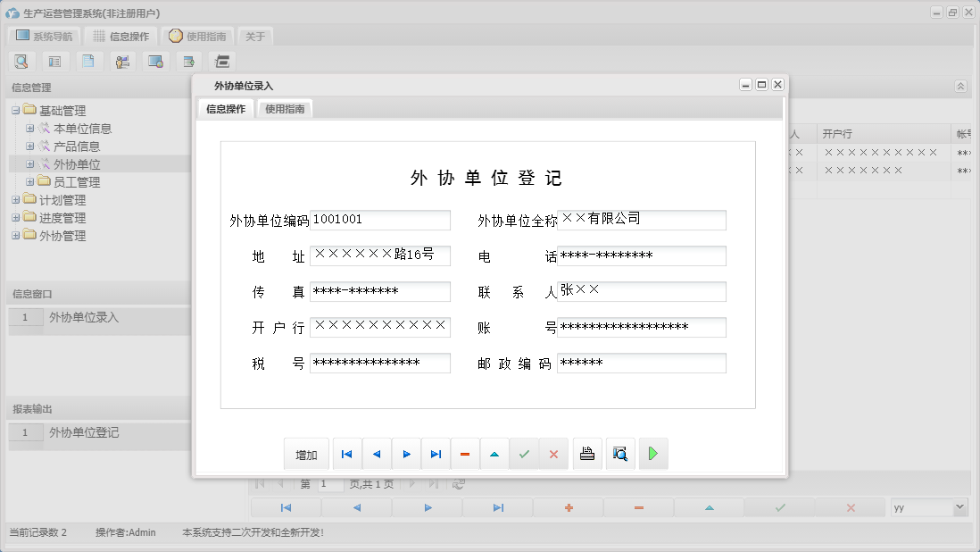Click the blue document icon on main toolbar
This screenshot has width=980, height=552.
click(x=89, y=61)
